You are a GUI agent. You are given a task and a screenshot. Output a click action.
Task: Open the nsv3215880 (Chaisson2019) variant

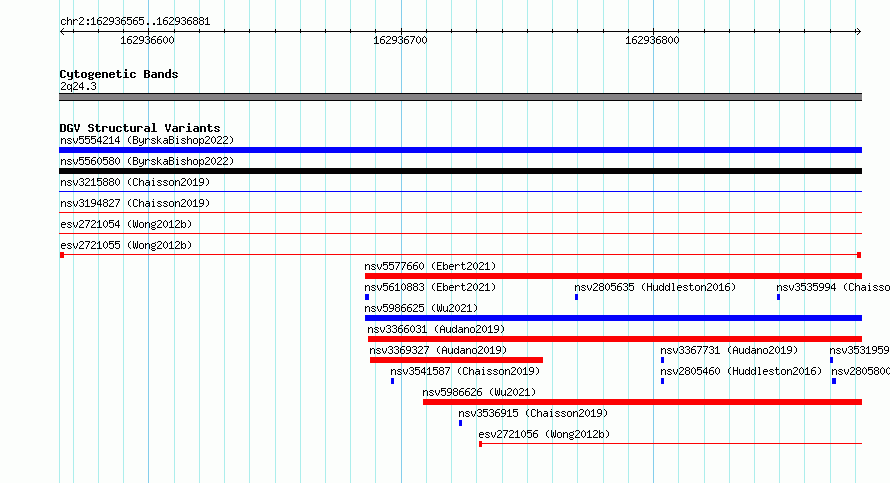pyautogui.click(x=135, y=182)
